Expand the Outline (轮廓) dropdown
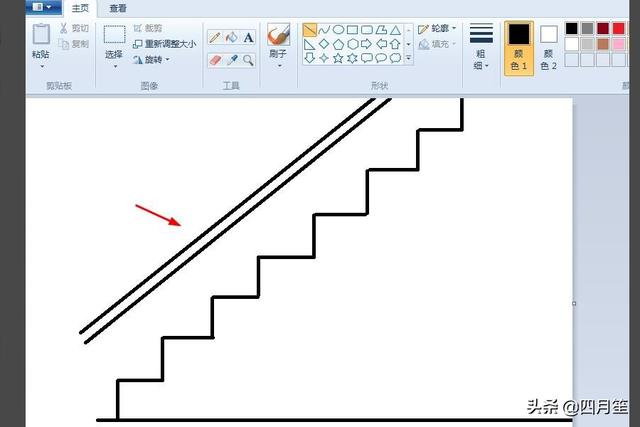Screen dimensions: 640x427 [436, 29]
